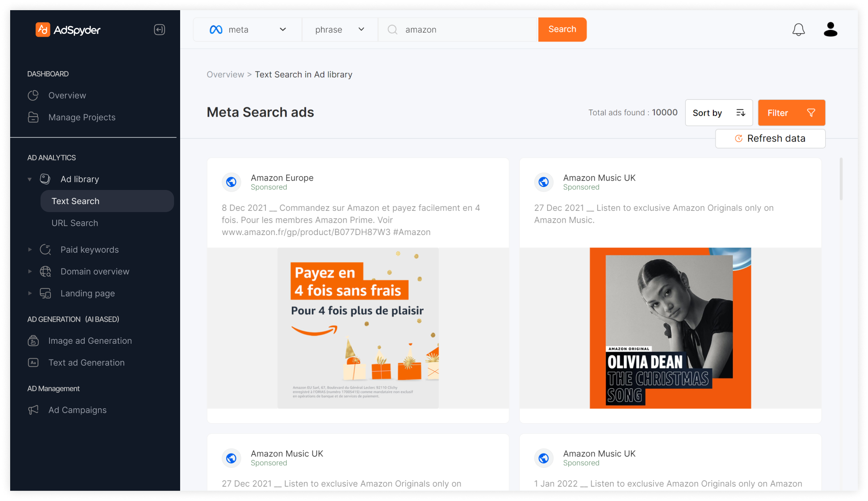Click the orange Search button

[562, 30]
